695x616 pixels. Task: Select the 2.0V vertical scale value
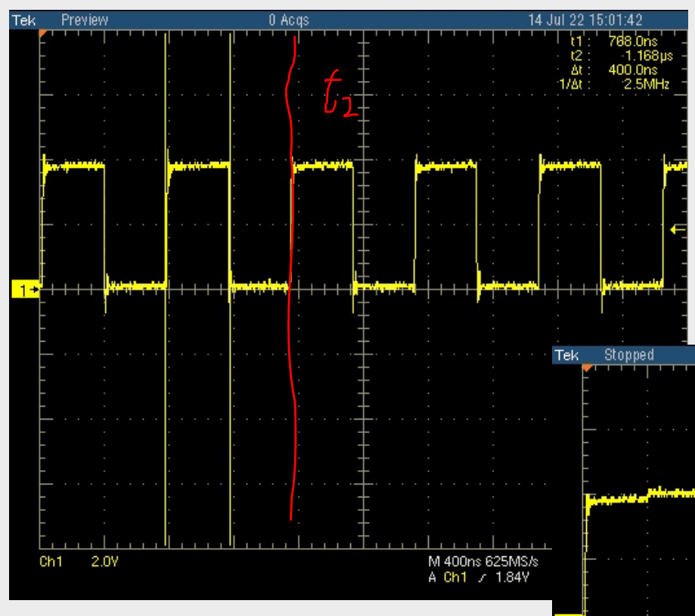pyautogui.click(x=104, y=562)
